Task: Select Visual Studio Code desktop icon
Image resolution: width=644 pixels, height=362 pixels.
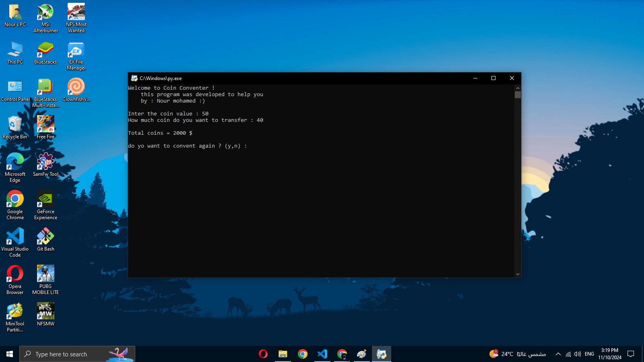Action: [x=15, y=243]
